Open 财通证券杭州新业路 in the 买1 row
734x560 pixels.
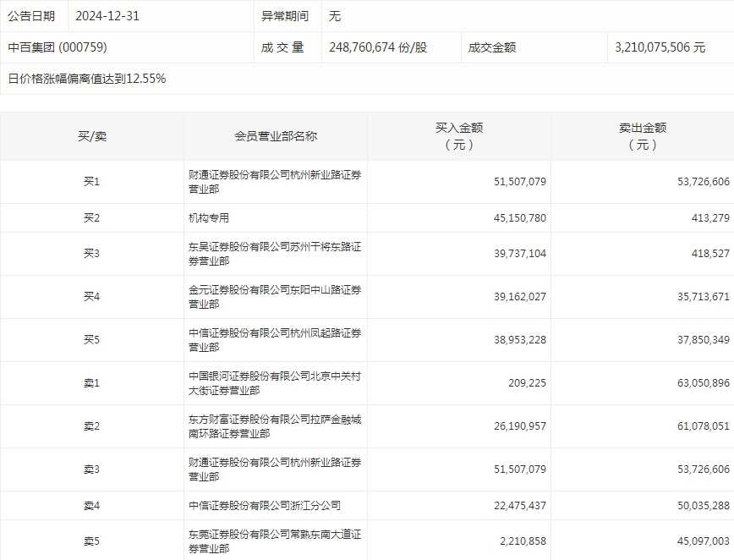pos(275,182)
